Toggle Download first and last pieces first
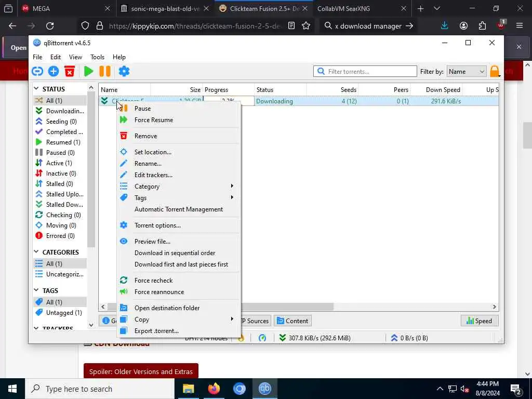Image resolution: width=532 pixels, height=399 pixels. tap(179, 264)
